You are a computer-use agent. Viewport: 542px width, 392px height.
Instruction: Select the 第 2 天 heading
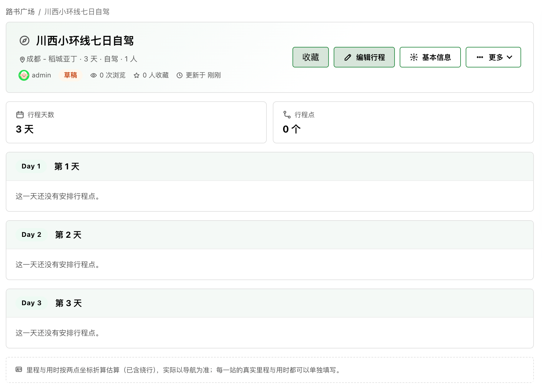[x=68, y=235]
